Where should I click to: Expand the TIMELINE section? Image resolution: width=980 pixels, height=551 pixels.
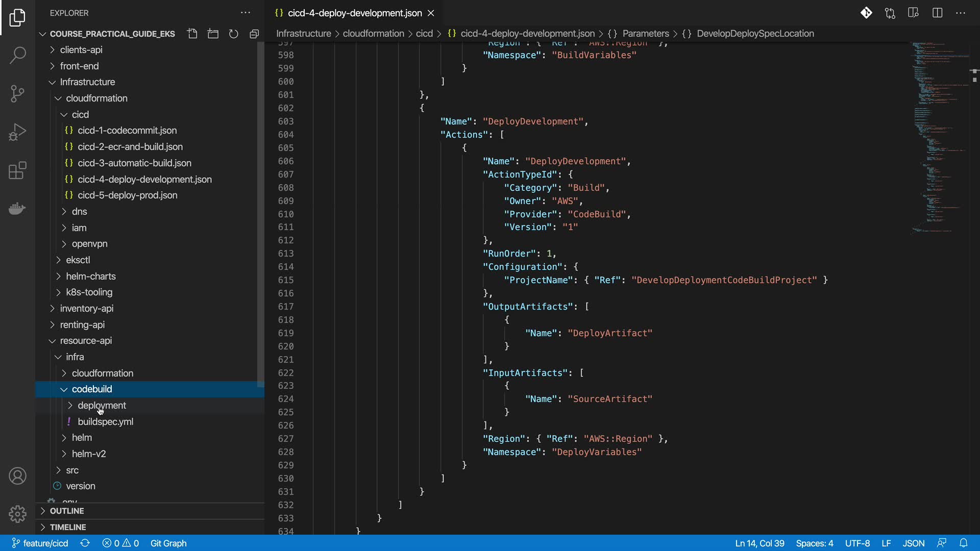point(68,528)
